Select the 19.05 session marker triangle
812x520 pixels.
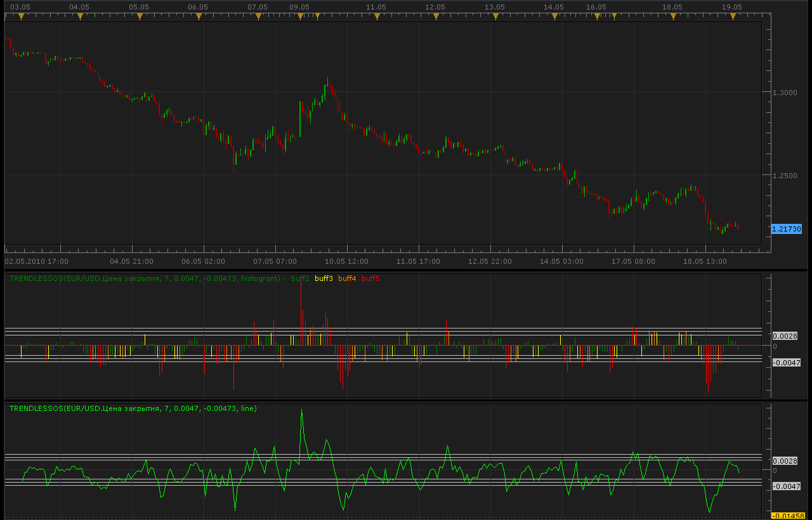tap(733, 17)
